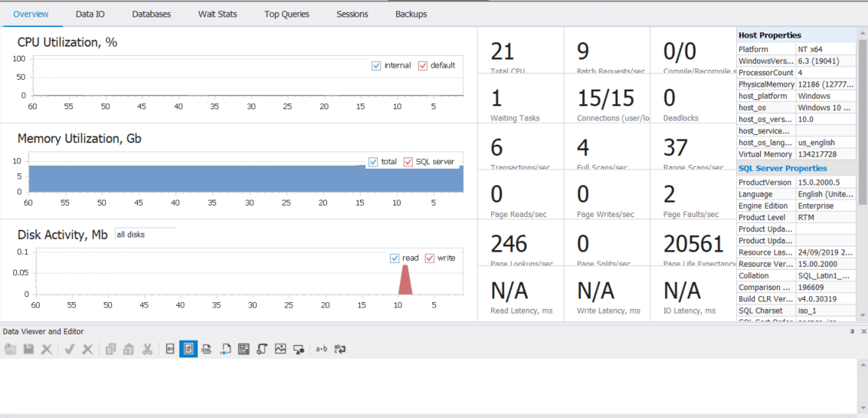Click the Connections 15/15 metric tile

click(x=607, y=98)
